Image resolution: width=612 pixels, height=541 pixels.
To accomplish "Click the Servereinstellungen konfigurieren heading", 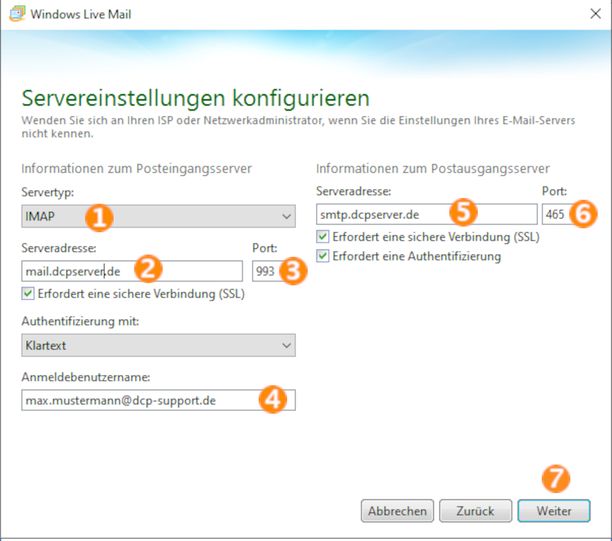I will [196, 98].
